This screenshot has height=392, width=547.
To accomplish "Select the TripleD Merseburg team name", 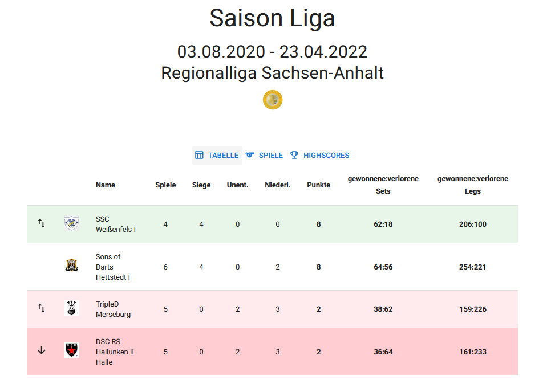I will 113,309.
